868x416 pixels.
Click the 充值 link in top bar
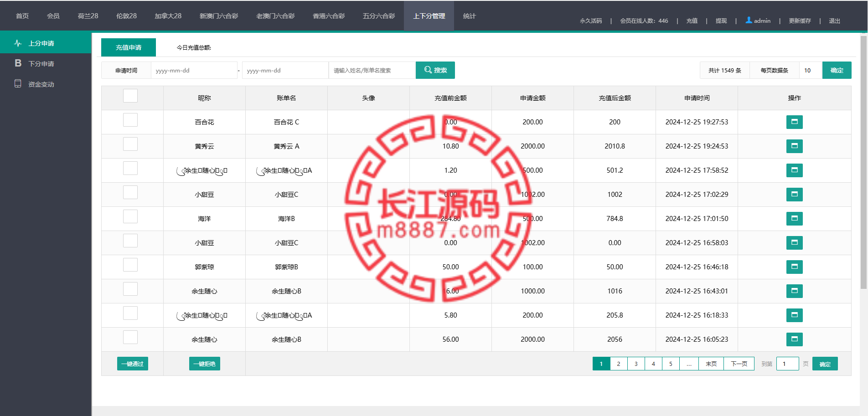pyautogui.click(x=692, y=21)
